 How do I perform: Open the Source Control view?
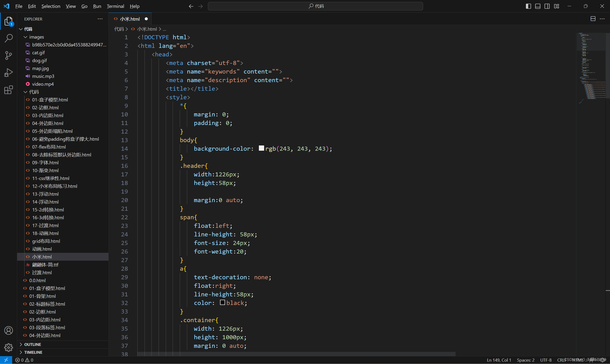(9, 55)
